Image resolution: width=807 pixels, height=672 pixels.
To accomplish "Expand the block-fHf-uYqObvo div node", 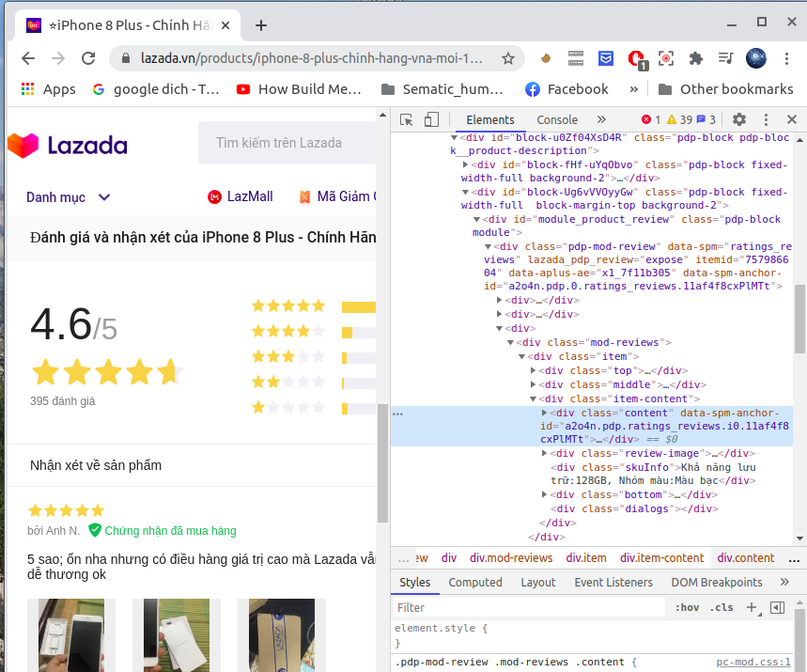I will coord(465,164).
